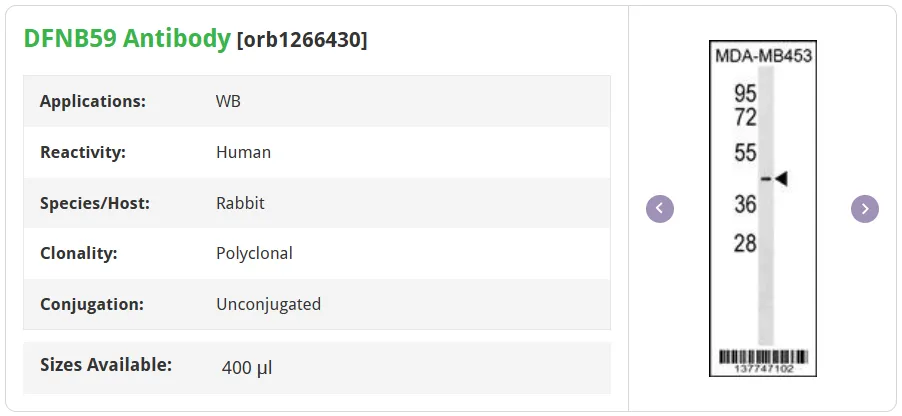This screenshot has width=902, height=416.
Task: Go to the previous product image
Action: [x=660, y=208]
